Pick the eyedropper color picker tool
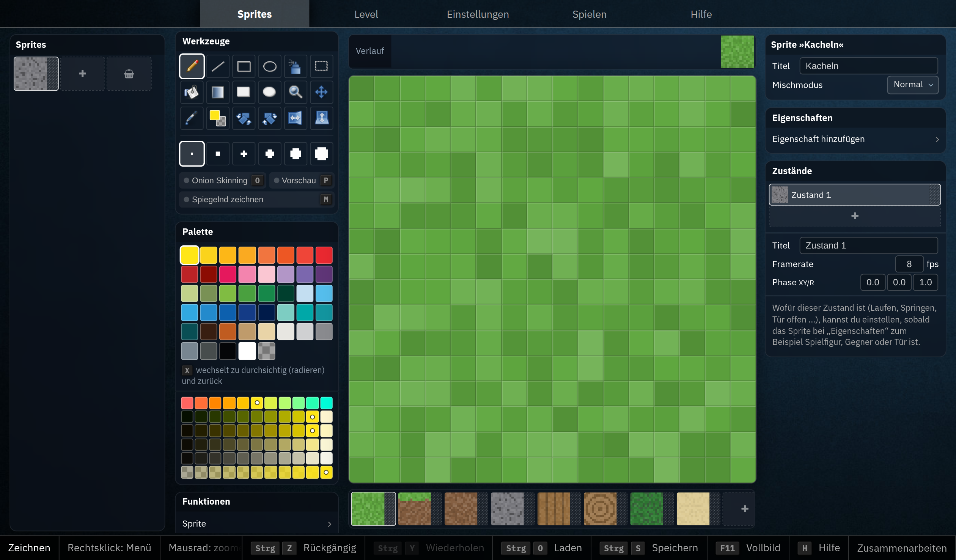956x560 pixels. tap(192, 118)
